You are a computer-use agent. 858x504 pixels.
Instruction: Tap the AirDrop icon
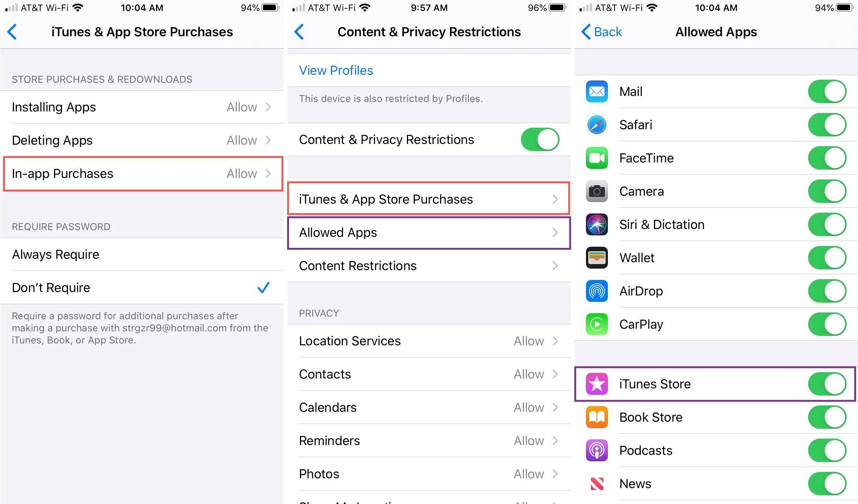click(597, 291)
